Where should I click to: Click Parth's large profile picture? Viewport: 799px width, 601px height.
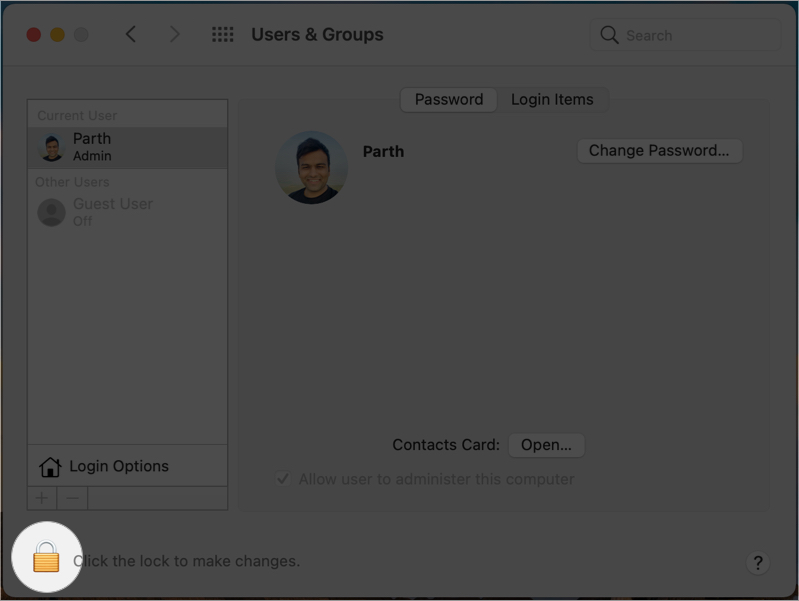[311, 167]
